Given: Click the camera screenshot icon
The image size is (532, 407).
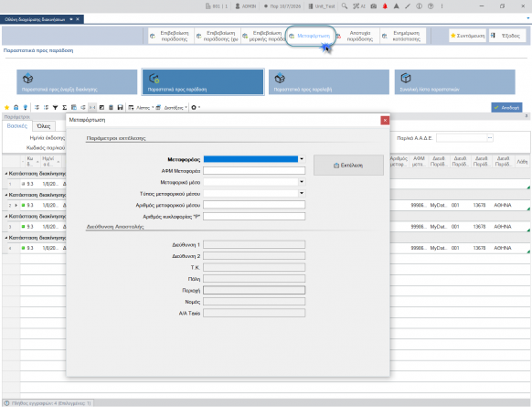Looking at the screenshot, I should 374,6.
